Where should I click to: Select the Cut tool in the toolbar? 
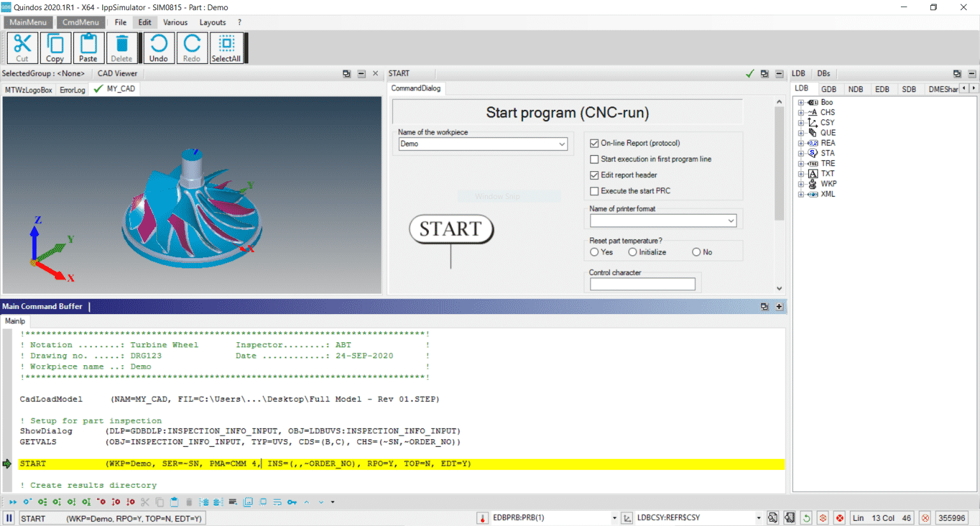pos(22,47)
